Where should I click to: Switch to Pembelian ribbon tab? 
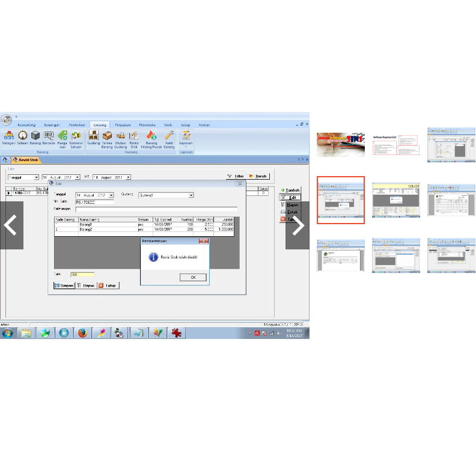pos(77,125)
